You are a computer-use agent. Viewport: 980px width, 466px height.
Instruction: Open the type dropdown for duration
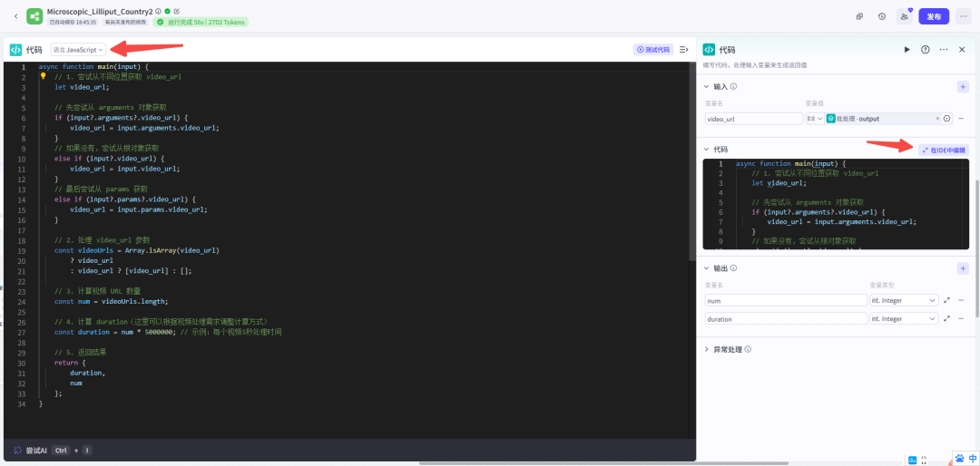(x=904, y=318)
